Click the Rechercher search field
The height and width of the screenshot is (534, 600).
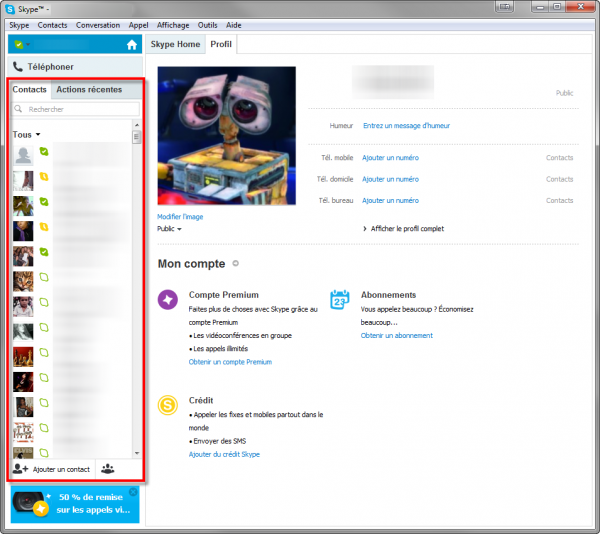tap(76, 109)
